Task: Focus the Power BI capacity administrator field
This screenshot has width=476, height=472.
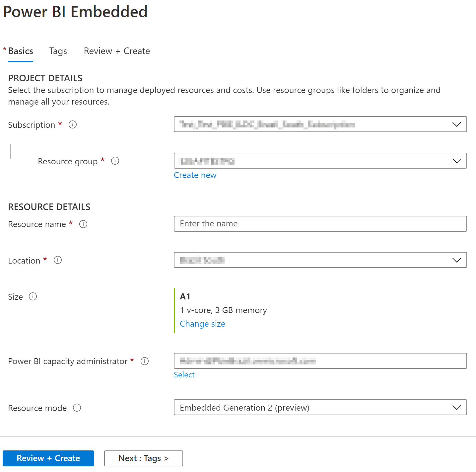Action: 320,361
